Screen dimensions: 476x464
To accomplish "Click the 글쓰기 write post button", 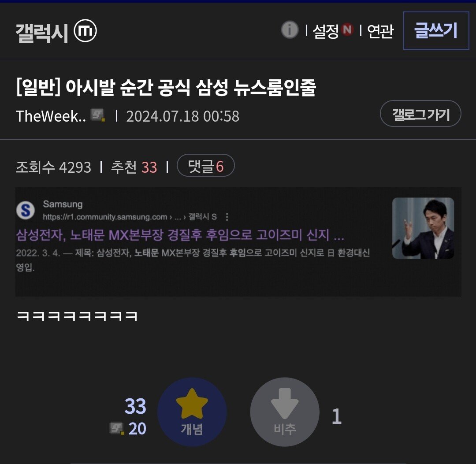I will (x=436, y=30).
